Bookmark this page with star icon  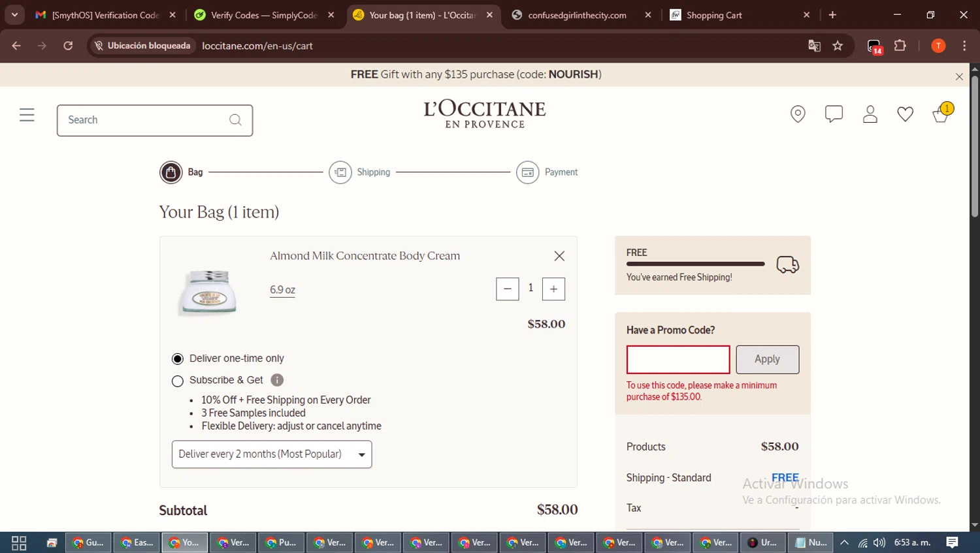click(838, 46)
